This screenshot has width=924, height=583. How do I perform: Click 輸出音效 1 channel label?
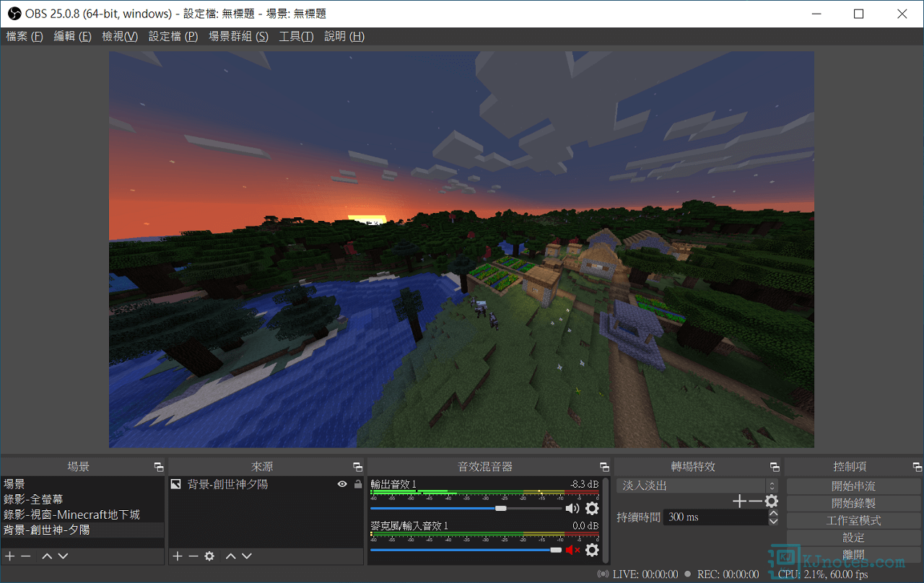pos(393,484)
